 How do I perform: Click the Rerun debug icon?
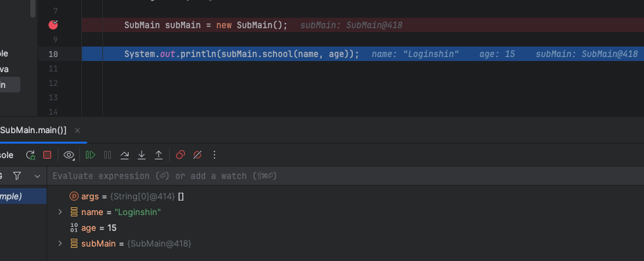(x=30, y=155)
